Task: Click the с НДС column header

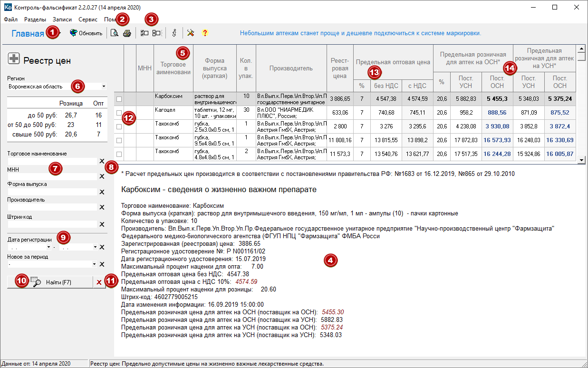Action: click(x=417, y=86)
